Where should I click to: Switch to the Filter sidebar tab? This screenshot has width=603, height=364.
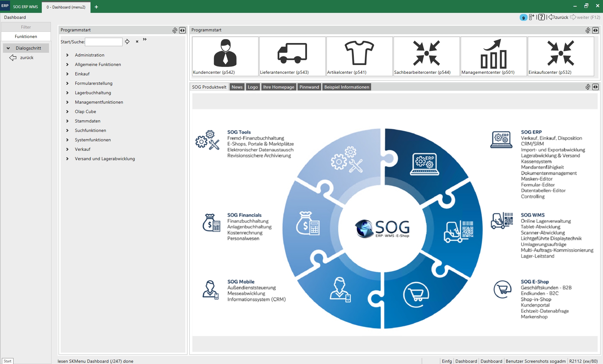[x=26, y=27]
